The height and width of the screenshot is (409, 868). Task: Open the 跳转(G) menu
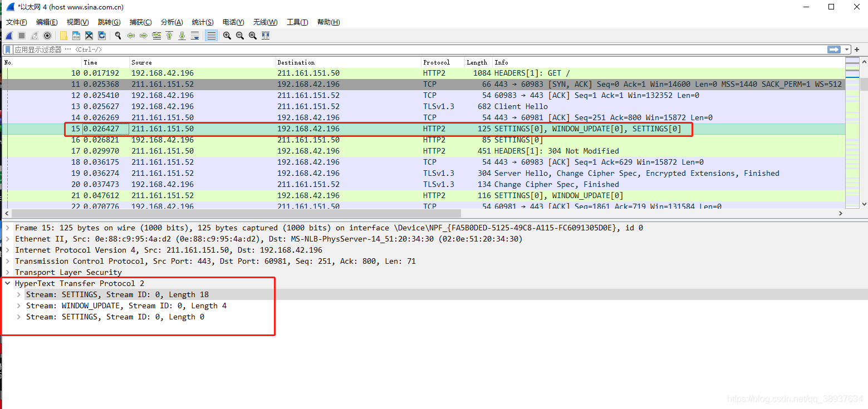point(109,22)
